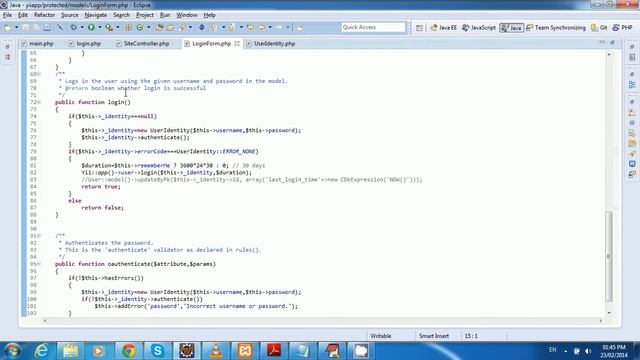640x360 pixels.
Task: Open Skype from the taskbar
Action: pos(158,351)
